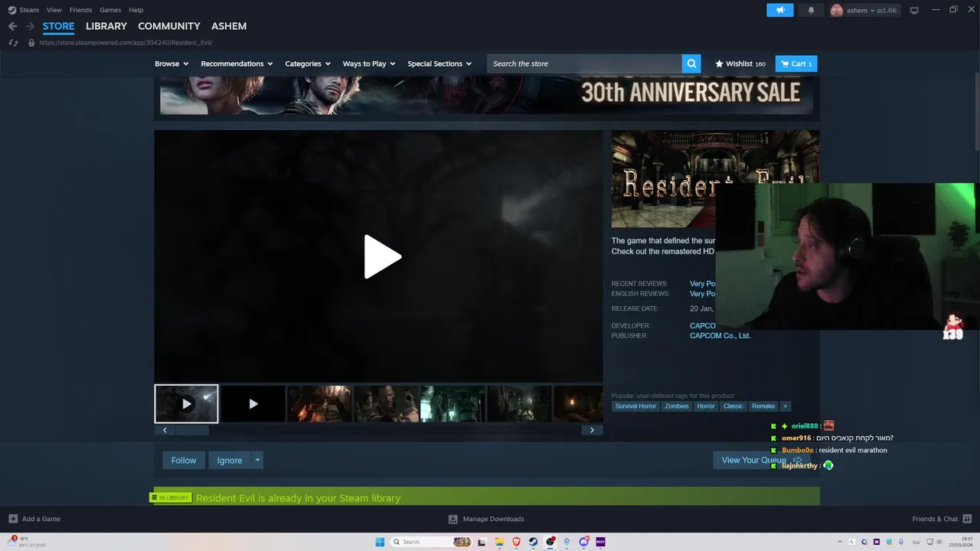This screenshot has height=551, width=980.
Task: Click the volume speaker tray icon
Action: pos(939,542)
